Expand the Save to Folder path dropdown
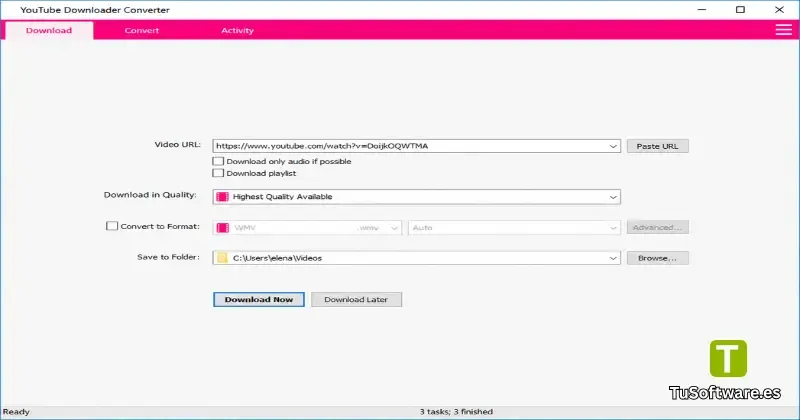 (x=613, y=258)
